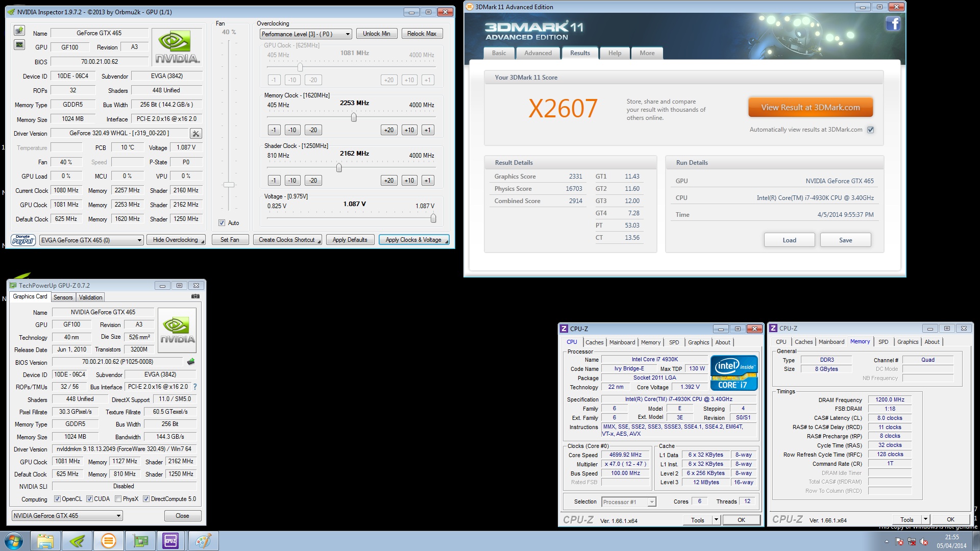Switch to GPU-Z via taskbar icon
This screenshot has width=980, height=551.
click(x=140, y=541)
